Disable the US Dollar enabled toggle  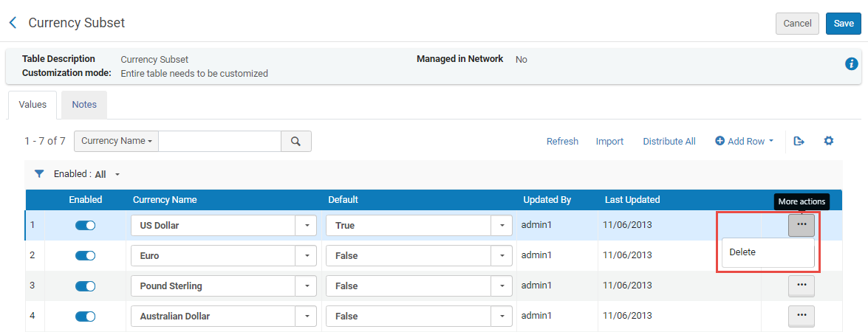[x=86, y=226]
